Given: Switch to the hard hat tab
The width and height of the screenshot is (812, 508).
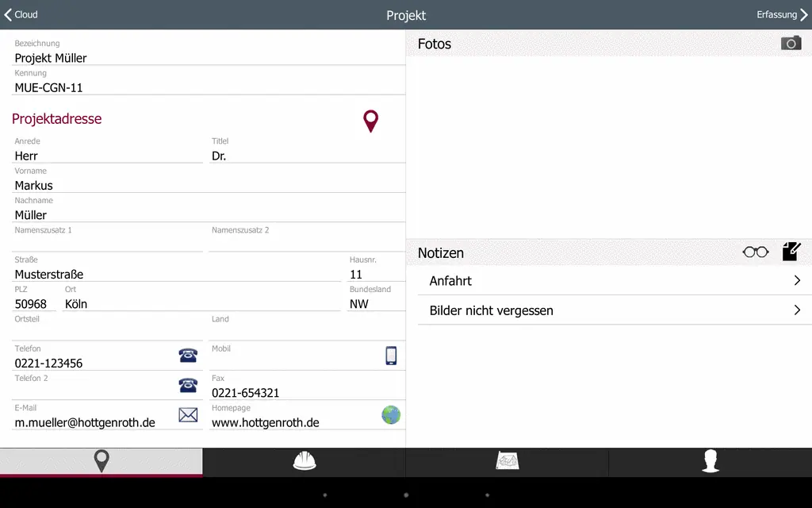Looking at the screenshot, I should (304, 461).
